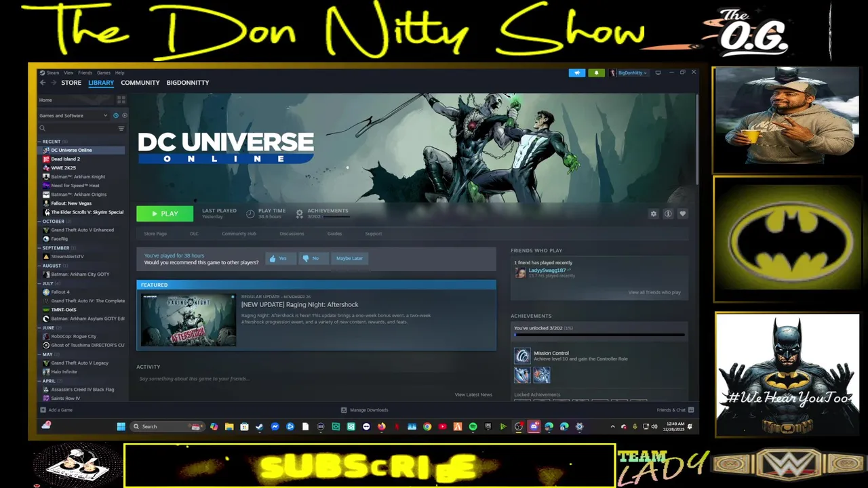Open Firefox from the taskbar
This screenshot has height=488, width=868.
tap(381, 426)
